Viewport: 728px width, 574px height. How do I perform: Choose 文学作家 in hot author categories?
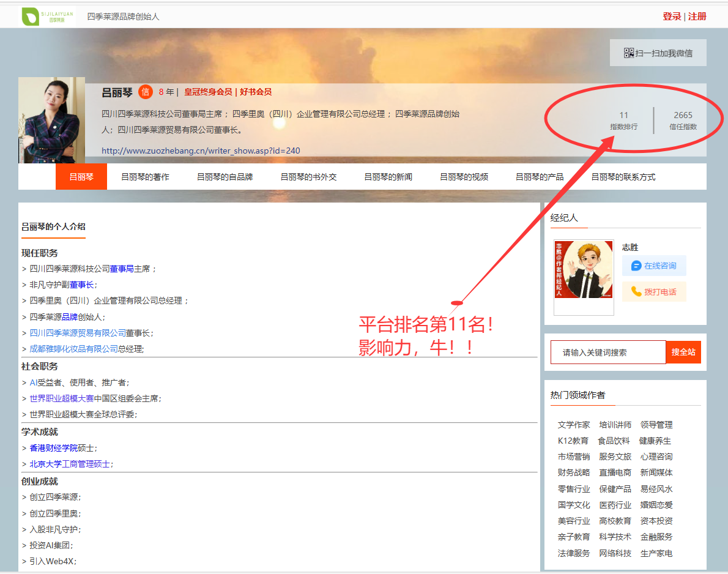[574, 425]
